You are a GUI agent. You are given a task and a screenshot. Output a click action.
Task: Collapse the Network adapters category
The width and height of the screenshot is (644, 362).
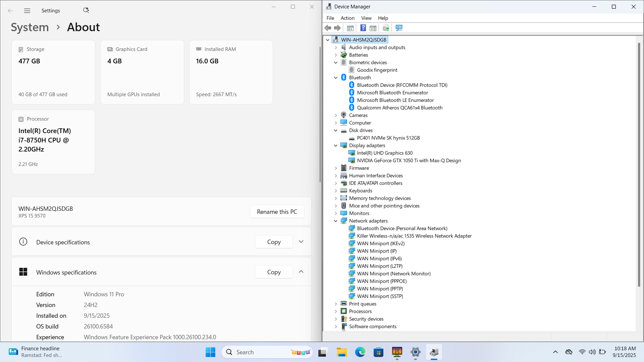click(x=335, y=221)
